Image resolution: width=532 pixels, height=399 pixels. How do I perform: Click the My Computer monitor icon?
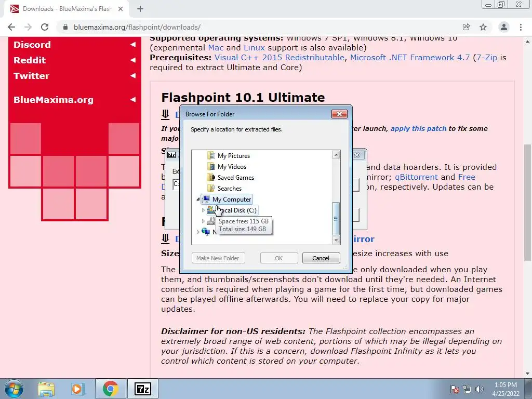(206, 199)
